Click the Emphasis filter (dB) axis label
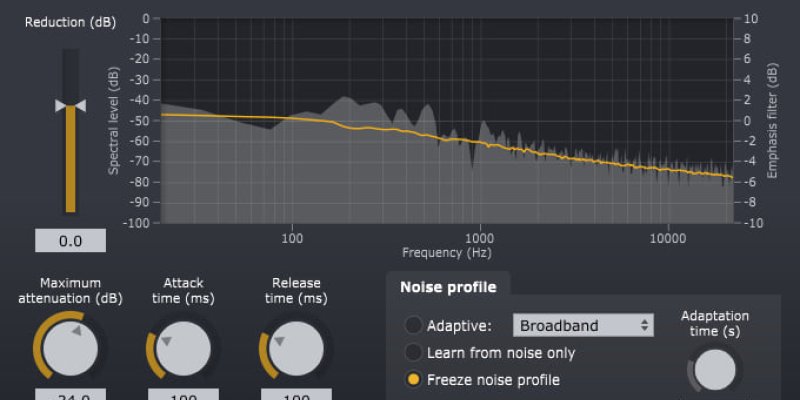Image resolution: width=800 pixels, height=400 pixels. [x=772, y=120]
